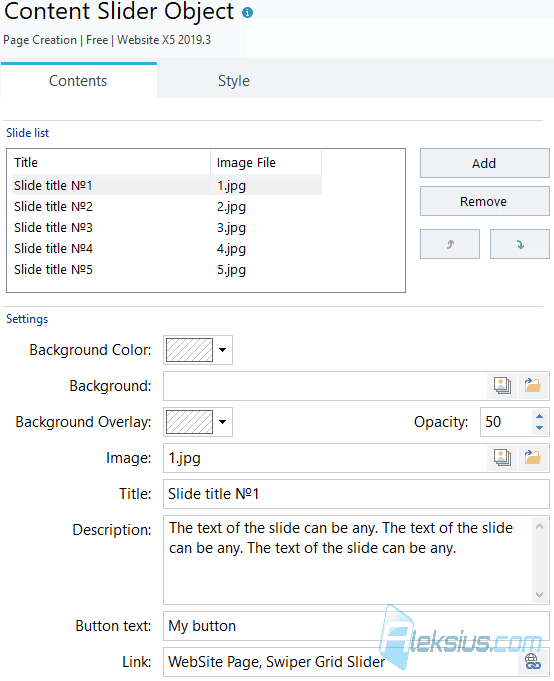554x681 pixels.
Task: Open Background Color dropdown arrow
Action: click(223, 350)
